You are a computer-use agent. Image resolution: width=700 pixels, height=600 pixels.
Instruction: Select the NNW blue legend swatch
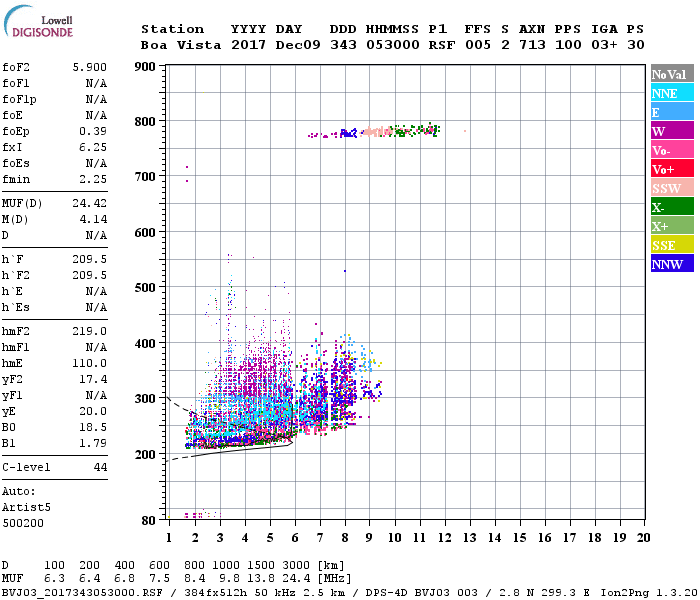pyautogui.click(x=672, y=263)
